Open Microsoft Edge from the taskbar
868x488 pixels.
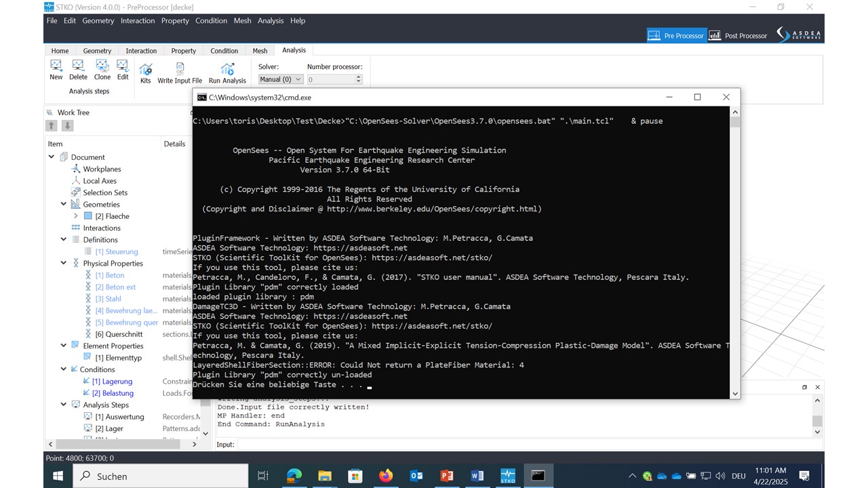click(x=294, y=476)
